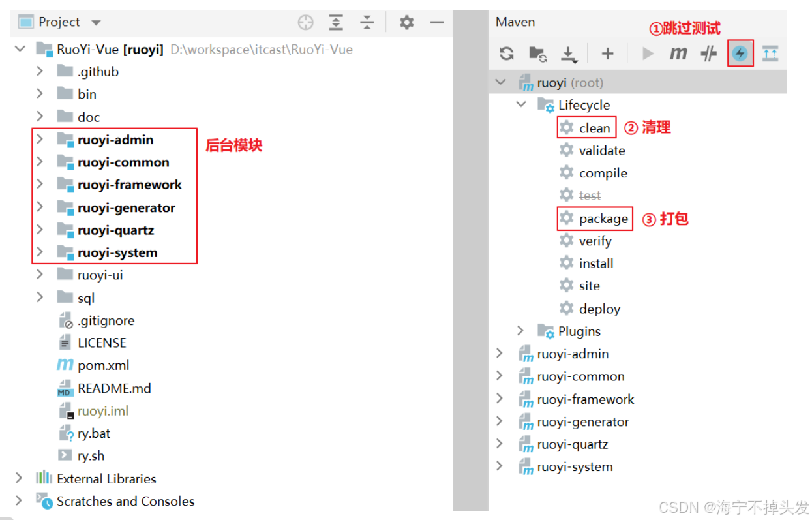
Task: Expand Scratches and Consoles node
Action: 20,500
